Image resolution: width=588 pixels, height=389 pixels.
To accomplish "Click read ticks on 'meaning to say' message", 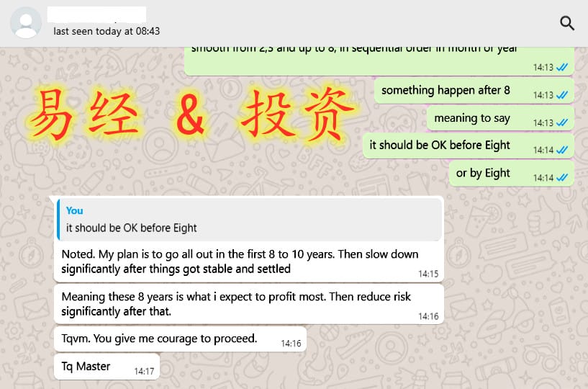I will click(x=562, y=122).
